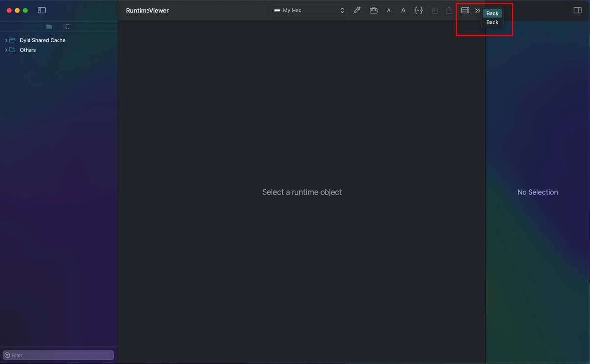590x364 pixels.
Task: Click the "Select a runtime object" placeholder
Action: tap(302, 192)
